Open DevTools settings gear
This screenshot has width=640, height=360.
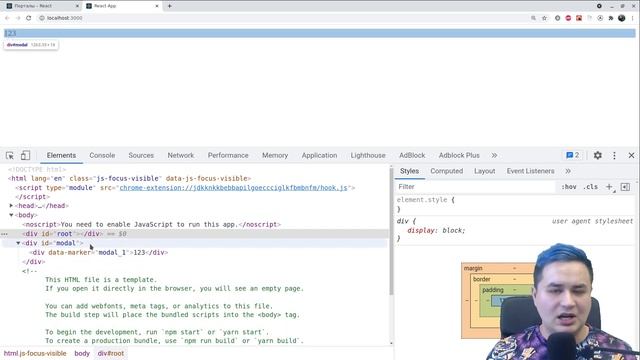(x=598, y=155)
